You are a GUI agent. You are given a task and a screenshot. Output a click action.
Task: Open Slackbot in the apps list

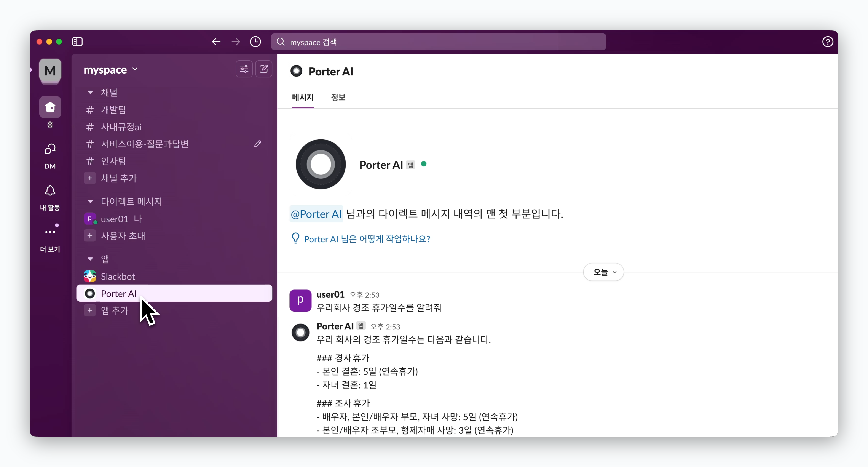(174, 277)
